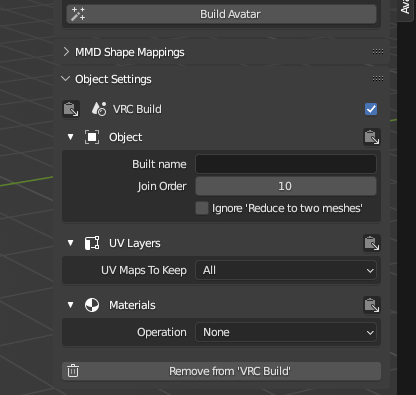Viewport: 416px width, 395px height.
Task: Click the paste icon on the Object row
Action: click(372, 137)
